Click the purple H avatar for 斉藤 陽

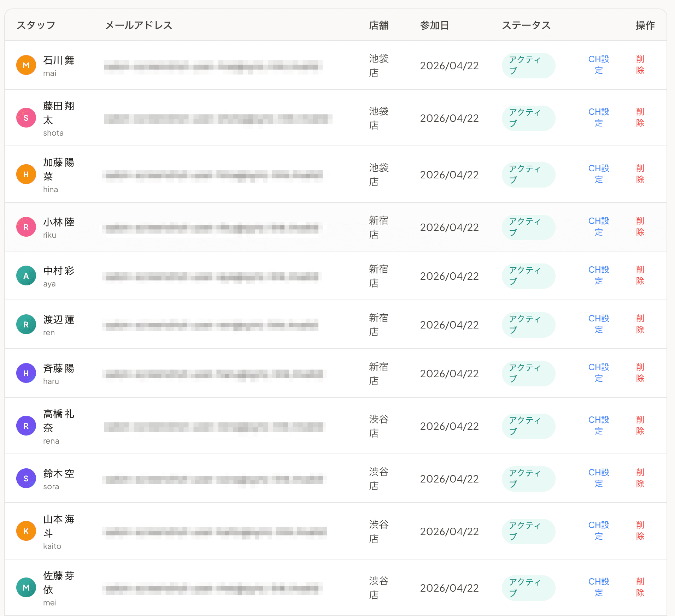tap(26, 373)
